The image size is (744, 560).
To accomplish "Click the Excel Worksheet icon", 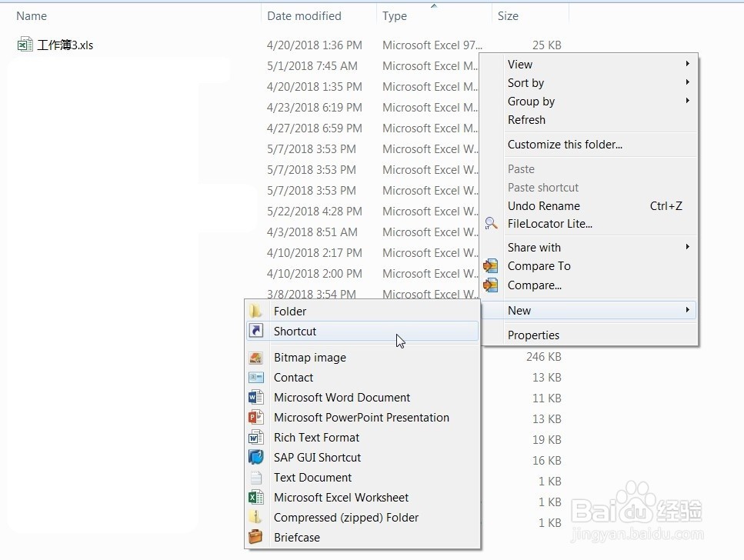I will click(x=255, y=498).
